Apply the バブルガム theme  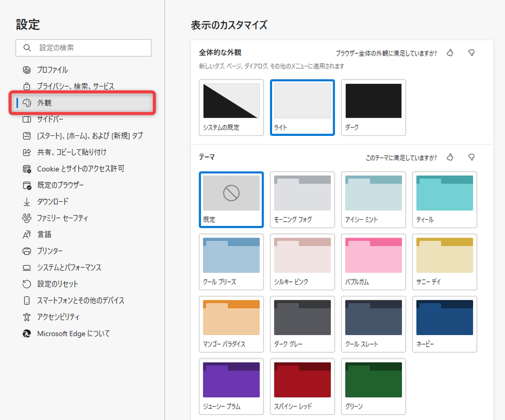[373, 262]
